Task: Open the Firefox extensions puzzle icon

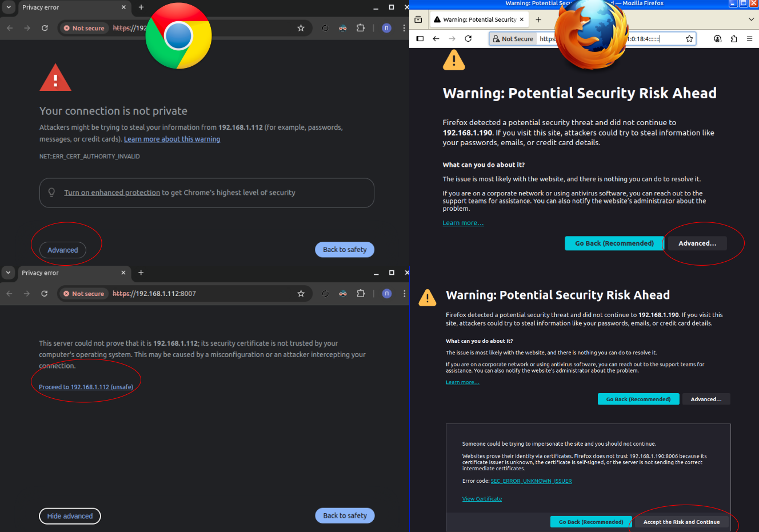Action: (733, 39)
